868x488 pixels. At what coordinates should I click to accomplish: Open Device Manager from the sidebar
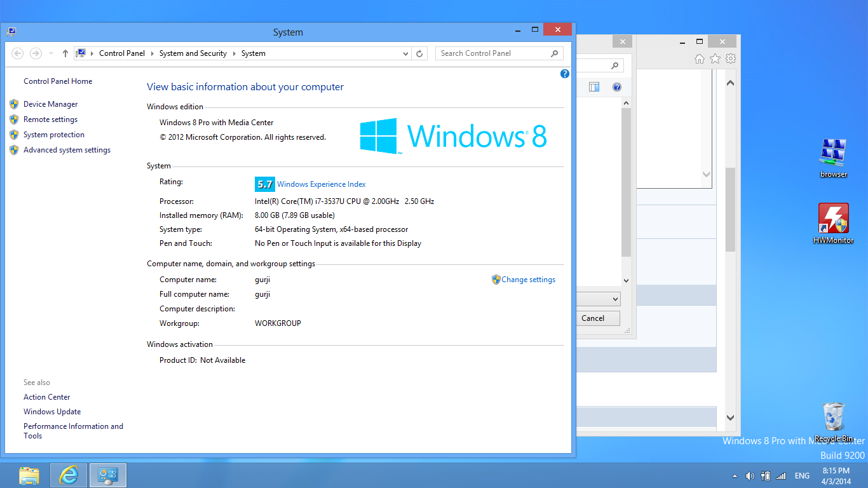coord(50,104)
